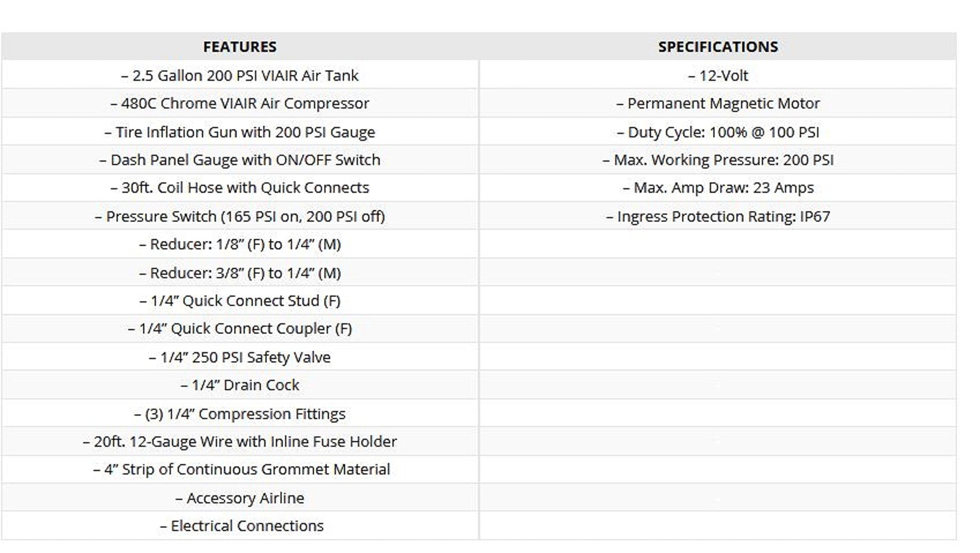Click the Reducer 1/8" (F) to 1/4" (M) row
The image size is (980, 553).
point(240,244)
